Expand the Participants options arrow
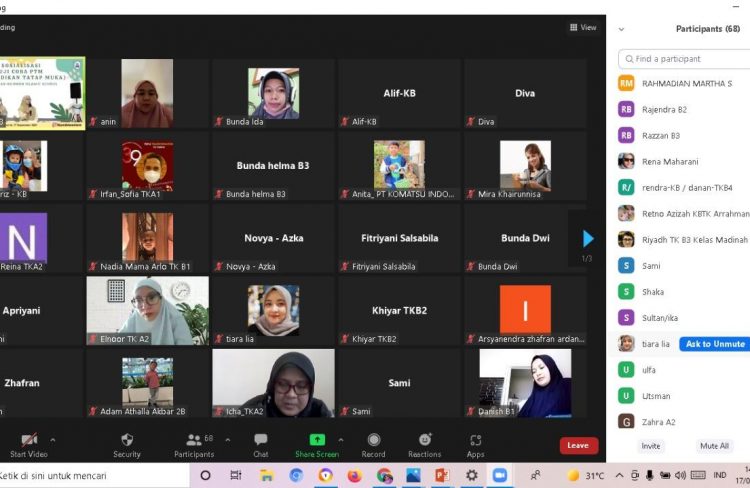Viewport: 750px width, 488px height. 228,439
